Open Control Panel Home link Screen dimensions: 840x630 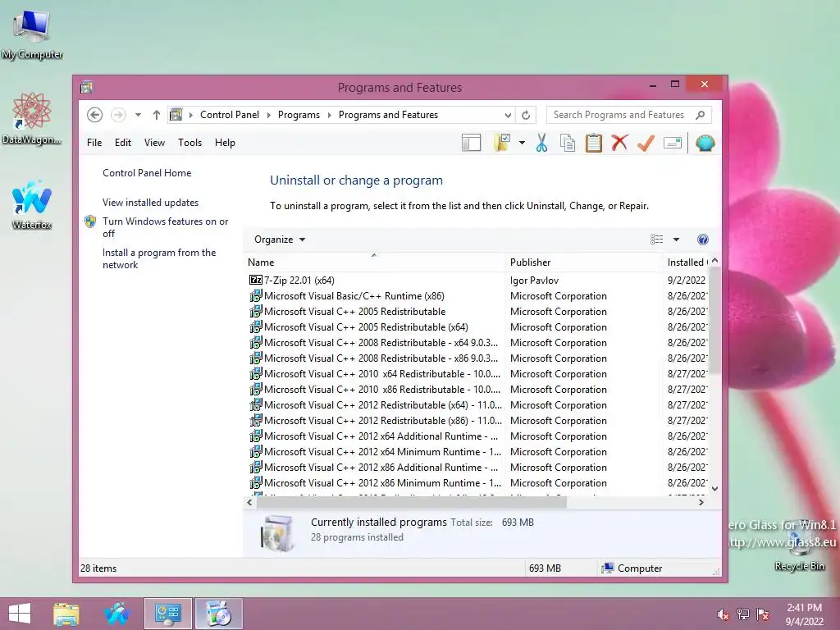[x=147, y=173]
